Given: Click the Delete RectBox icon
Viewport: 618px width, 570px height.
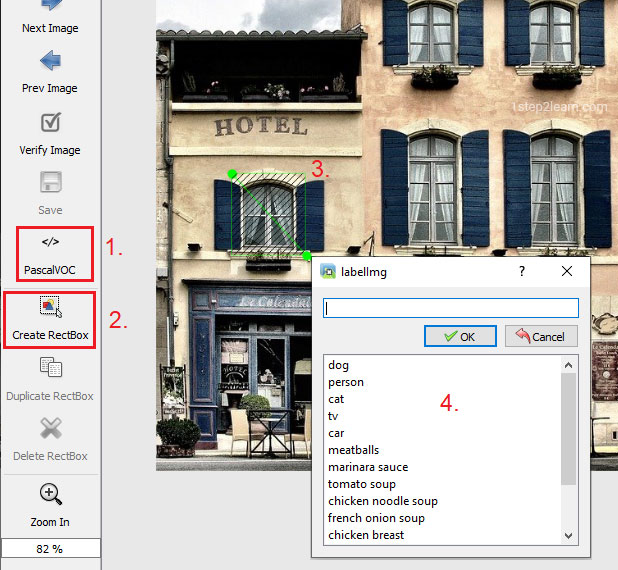Looking at the screenshot, I should coord(50,429).
